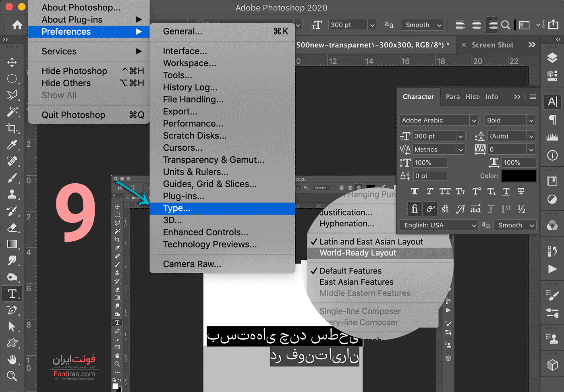Select the Crop tool
564x392 pixels.
coord(12,128)
